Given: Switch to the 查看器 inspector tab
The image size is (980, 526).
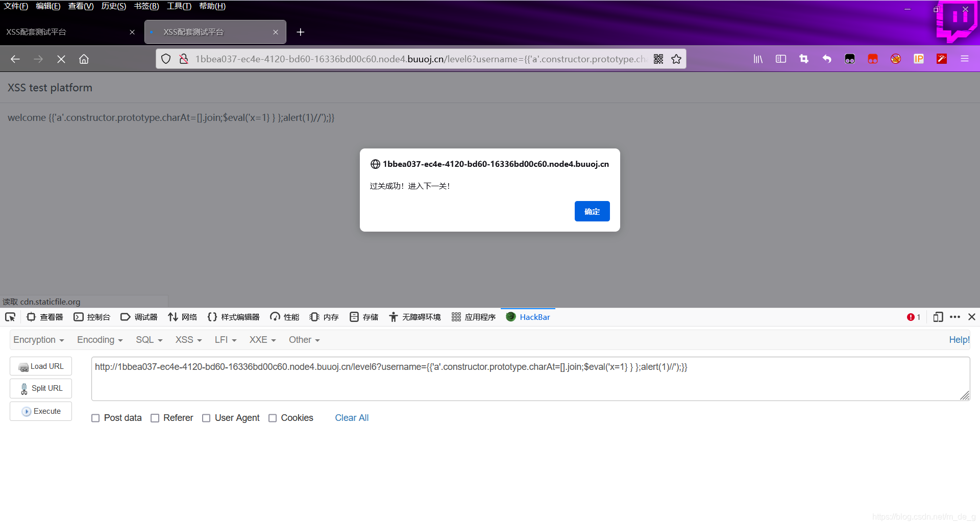Looking at the screenshot, I should coord(45,317).
